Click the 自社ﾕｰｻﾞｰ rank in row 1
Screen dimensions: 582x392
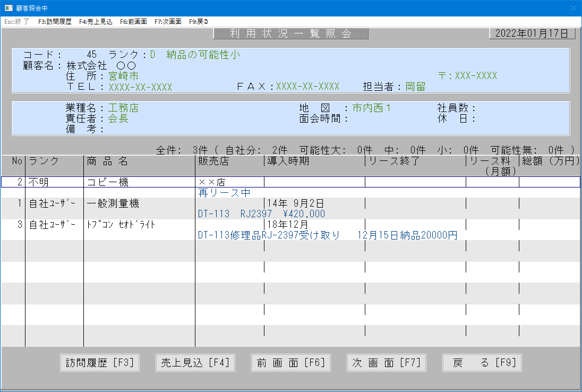pos(53,203)
